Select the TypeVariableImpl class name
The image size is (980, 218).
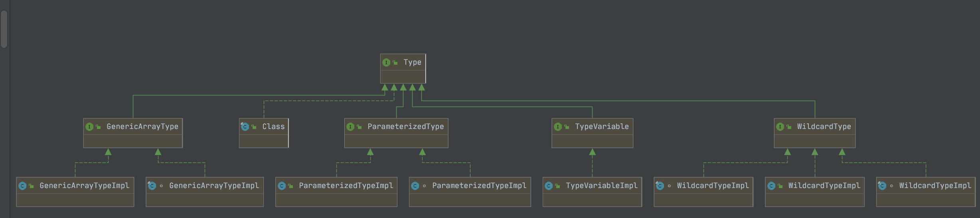point(602,186)
